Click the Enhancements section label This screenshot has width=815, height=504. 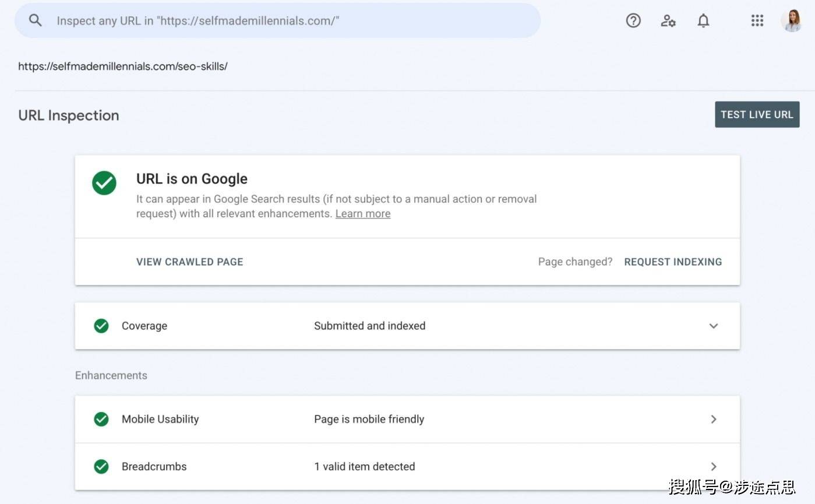[111, 375]
